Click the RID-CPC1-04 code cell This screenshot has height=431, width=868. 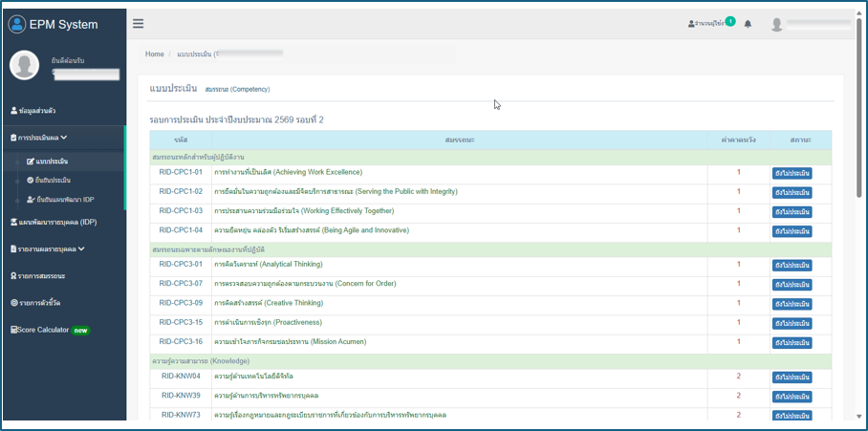point(181,230)
